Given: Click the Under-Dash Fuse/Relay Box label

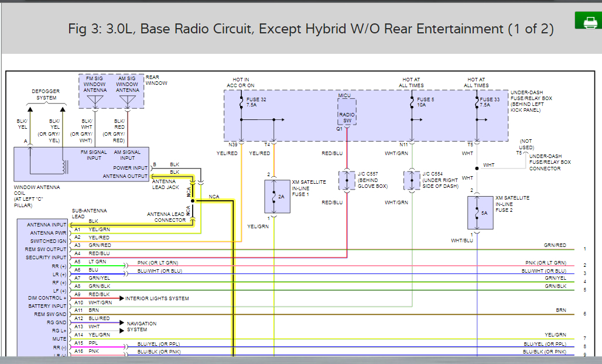Looking at the screenshot, I should tap(531, 99).
